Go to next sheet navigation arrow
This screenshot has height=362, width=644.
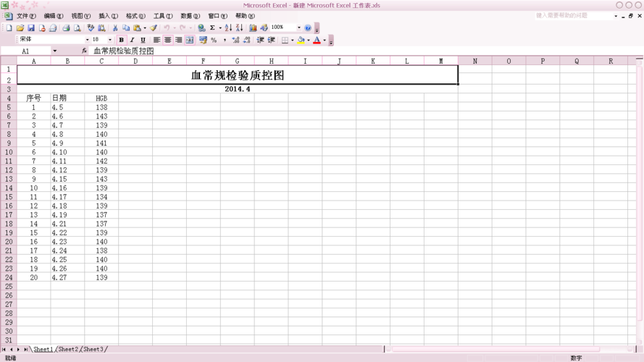coord(18,349)
